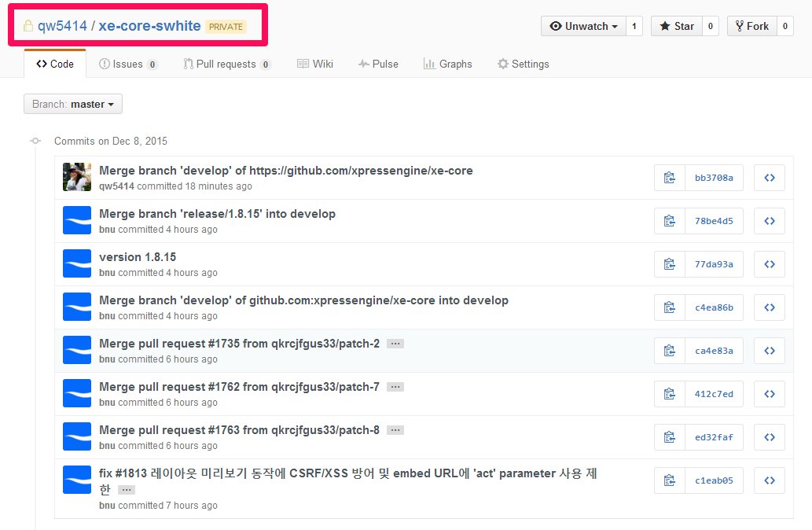Viewport: 812px width, 530px height.
Task: Open commit hash ca4e83a
Action: 714,351
